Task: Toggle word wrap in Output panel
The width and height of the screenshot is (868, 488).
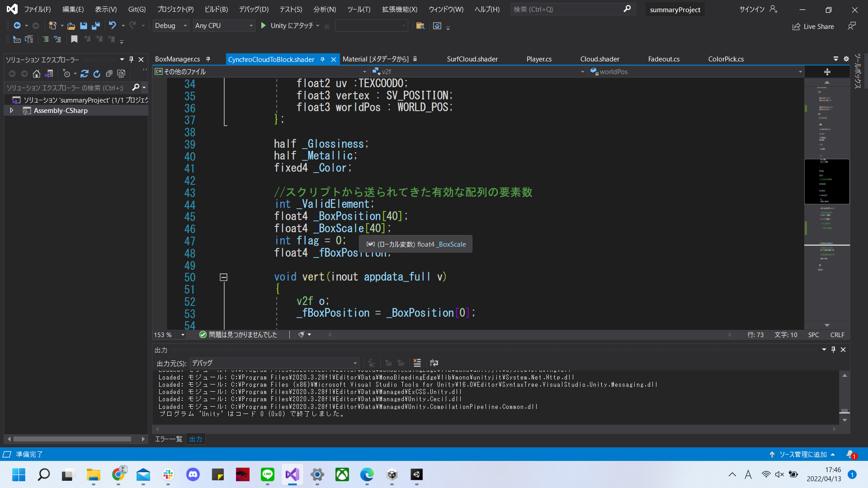Action: coord(434,363)
